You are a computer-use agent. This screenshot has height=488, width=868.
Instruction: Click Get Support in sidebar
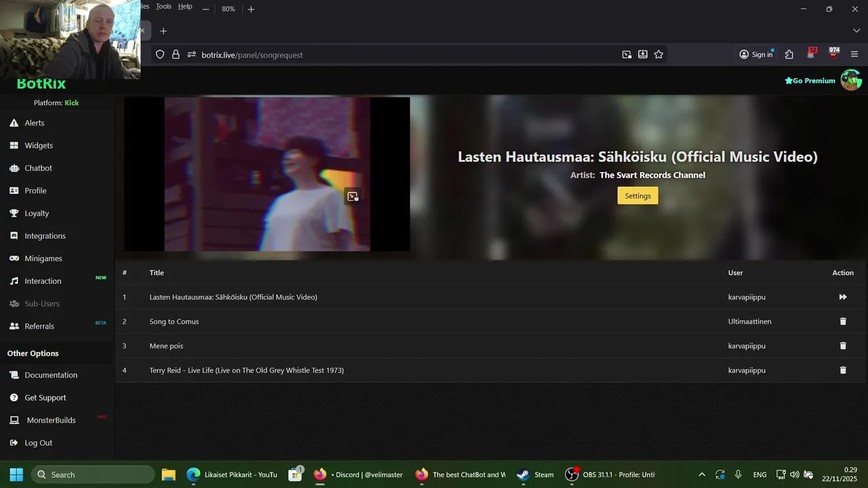pyautogui.click(x=45, y=397)
